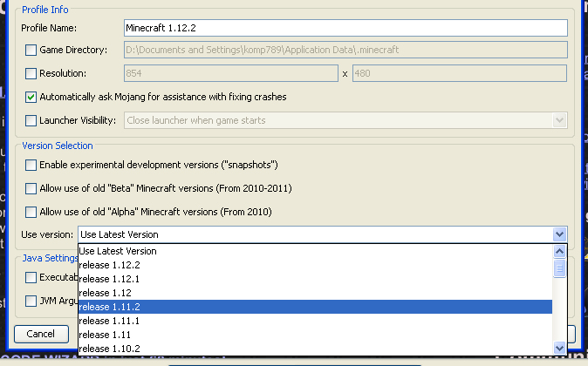Choose release 1.12.1 from version list
The image size is (588, 366).
pos(315,279)
